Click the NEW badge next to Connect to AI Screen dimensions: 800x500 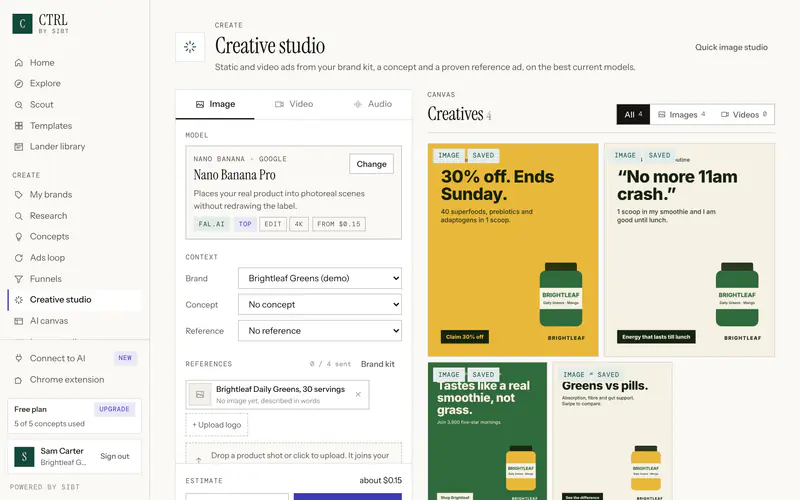[x=125, y=358]
